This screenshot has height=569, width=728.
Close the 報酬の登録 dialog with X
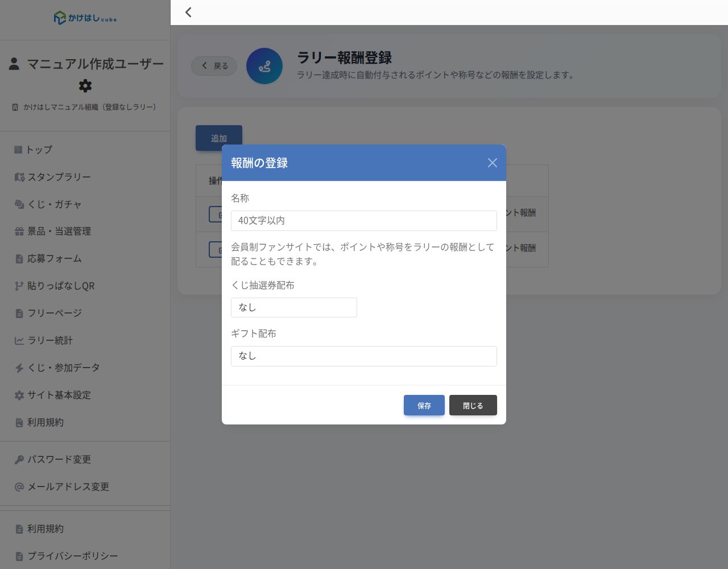click(493, 163)
